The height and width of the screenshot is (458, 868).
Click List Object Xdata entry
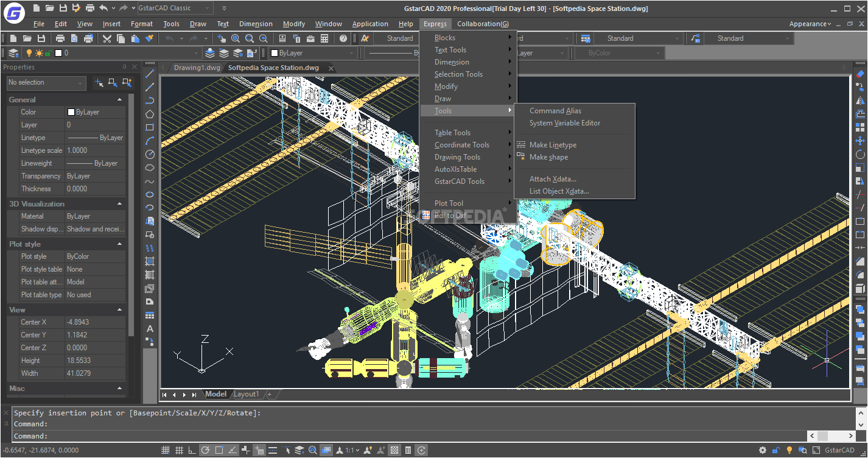click(x=559, y=191)
